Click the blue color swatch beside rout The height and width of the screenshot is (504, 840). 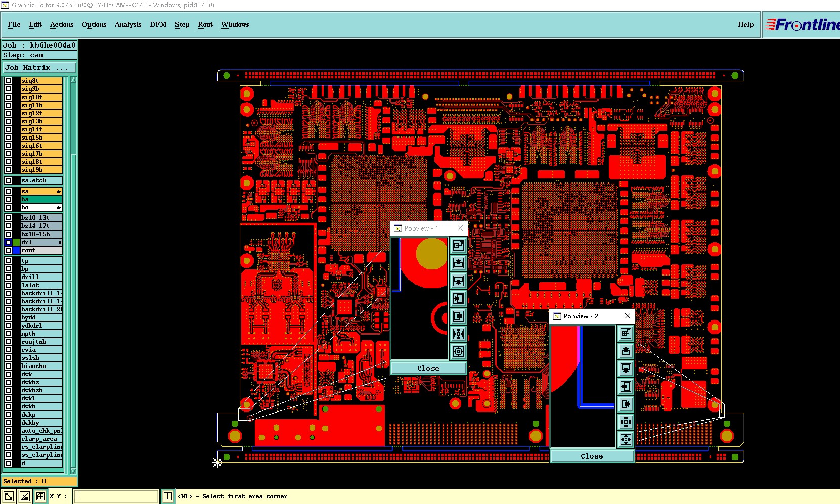coord(16,250)
